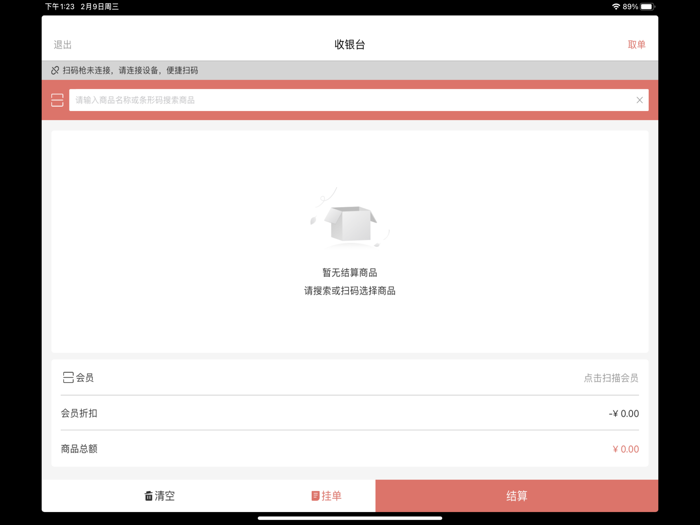Tap 点击扫描会员 to scan a member
Viewport: 700px width, 525px height.
tap(611, 378)
